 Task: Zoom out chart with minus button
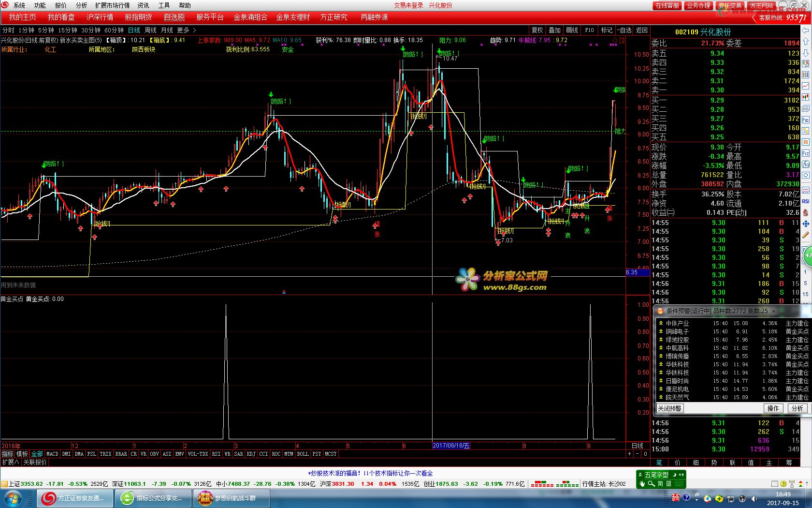[x=637, y=454]
